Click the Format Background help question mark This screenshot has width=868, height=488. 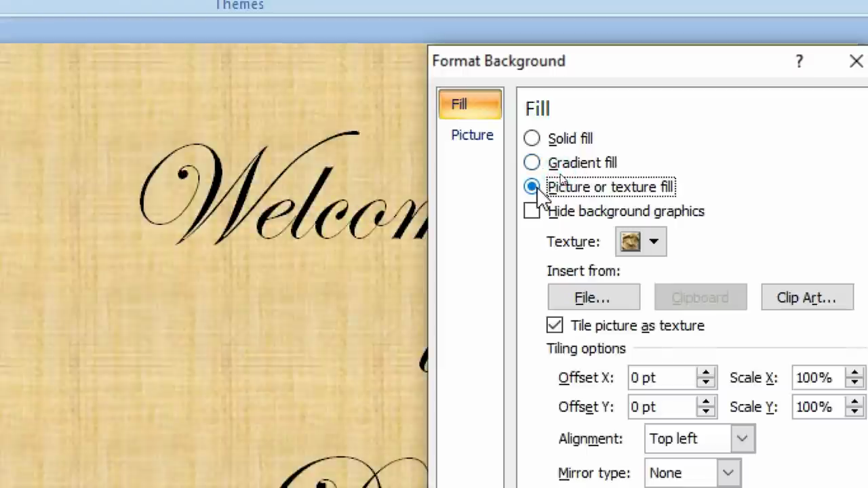(800, 61)
